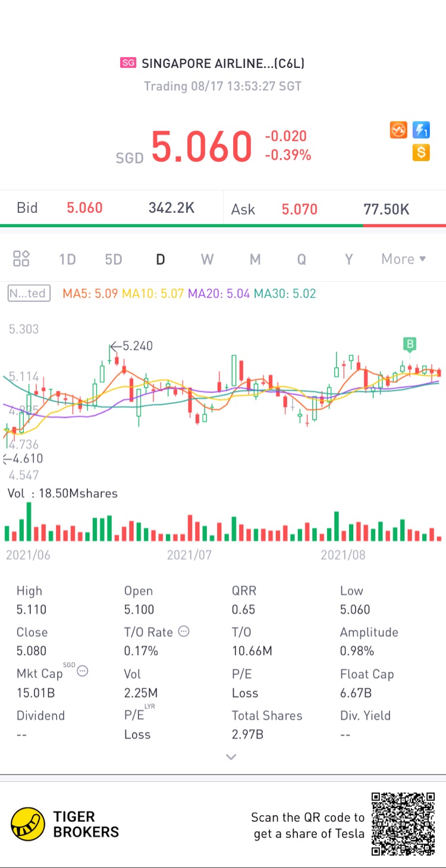Tap the orange chart badge icon
The width and height of the screenshot is (446, 868).
pos(398,130)
